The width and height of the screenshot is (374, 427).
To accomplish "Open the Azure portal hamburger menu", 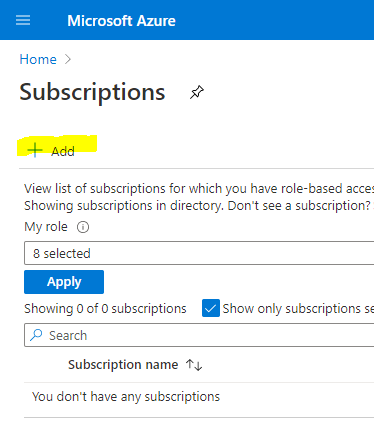I will pyautogui.click(x=23, y=20).
